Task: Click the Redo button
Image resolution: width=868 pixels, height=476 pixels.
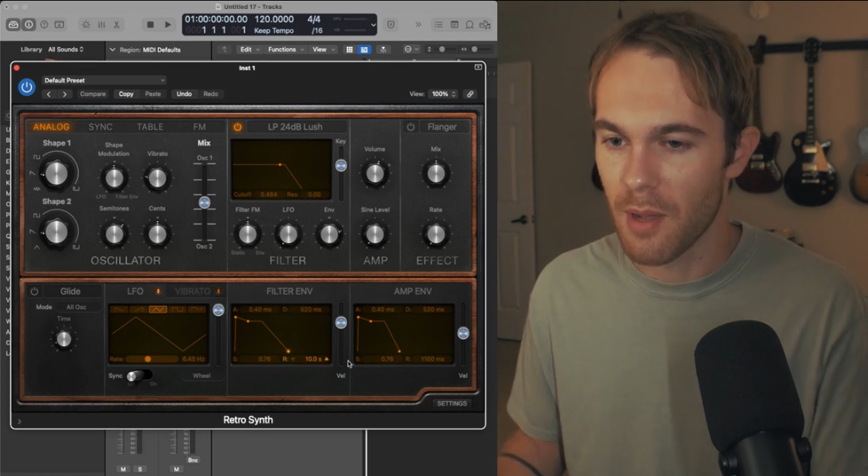Action: click(211, 94)
